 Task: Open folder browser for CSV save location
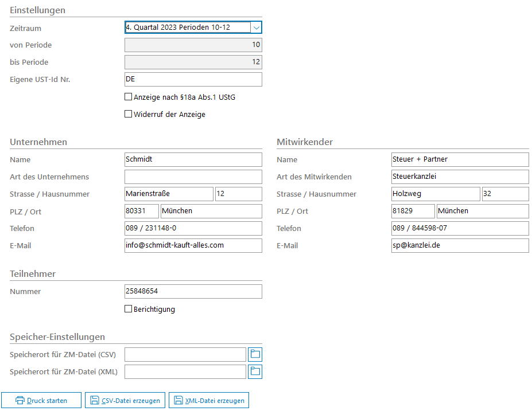pyautogui.click(x=255, y=354)
